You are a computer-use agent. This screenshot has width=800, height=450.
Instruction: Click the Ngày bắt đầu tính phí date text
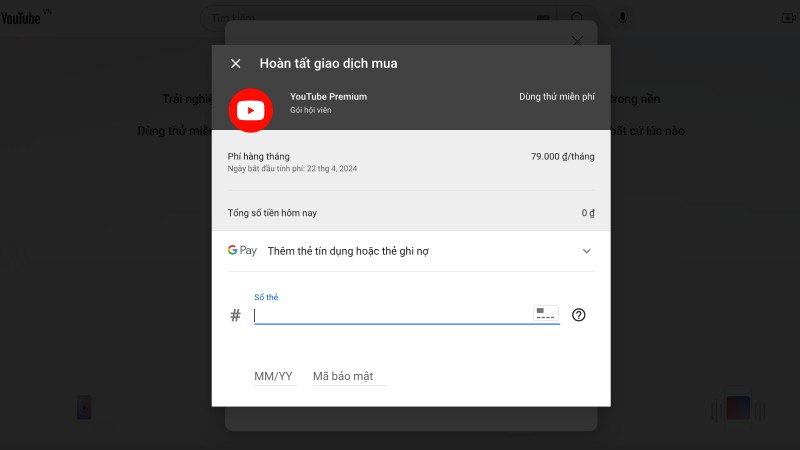(x=292, y=168)
